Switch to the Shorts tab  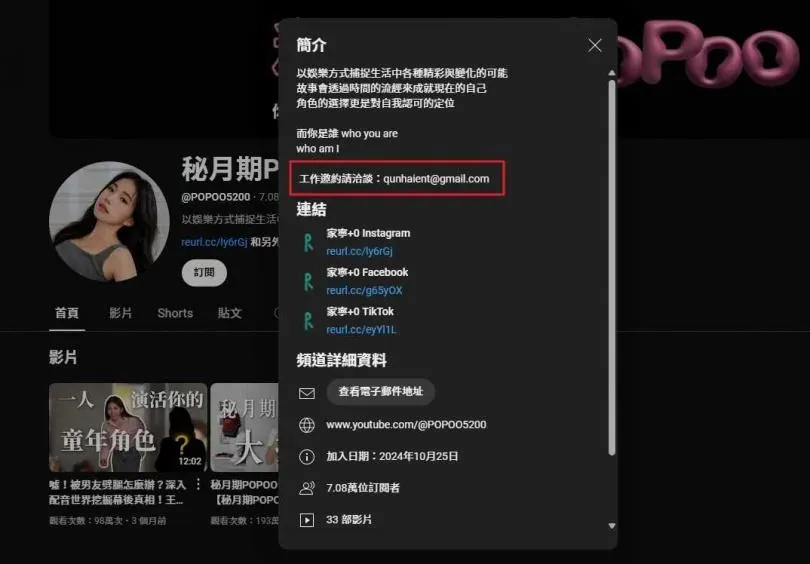(x=175, y=313)
